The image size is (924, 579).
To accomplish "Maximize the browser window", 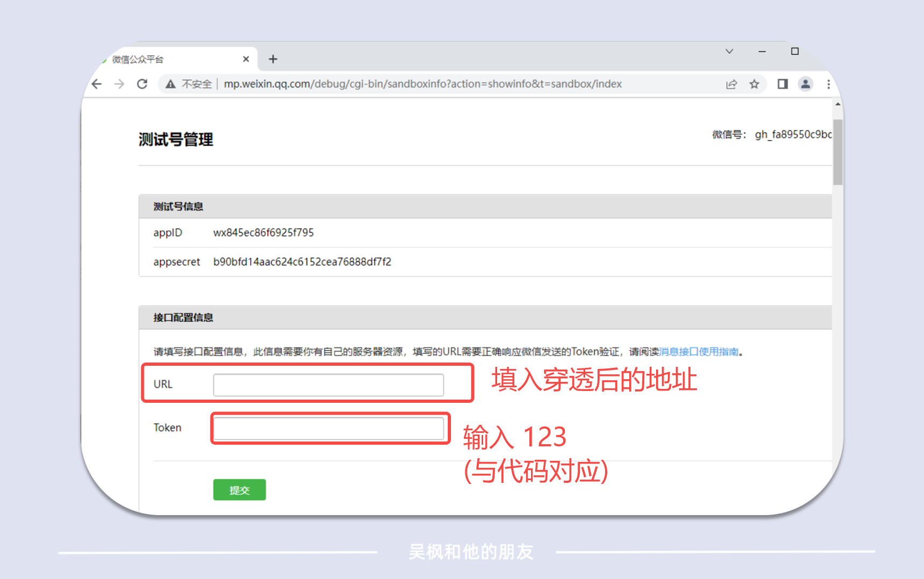I will pyautogui.click(x=795, y=52).
